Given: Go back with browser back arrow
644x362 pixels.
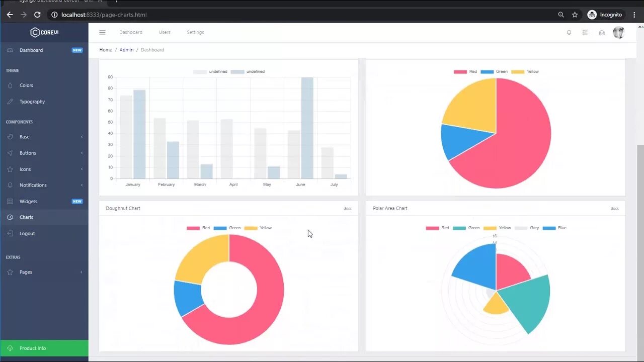Looking at the screenshot, I should pyautogui.click(x=10, y=15).
